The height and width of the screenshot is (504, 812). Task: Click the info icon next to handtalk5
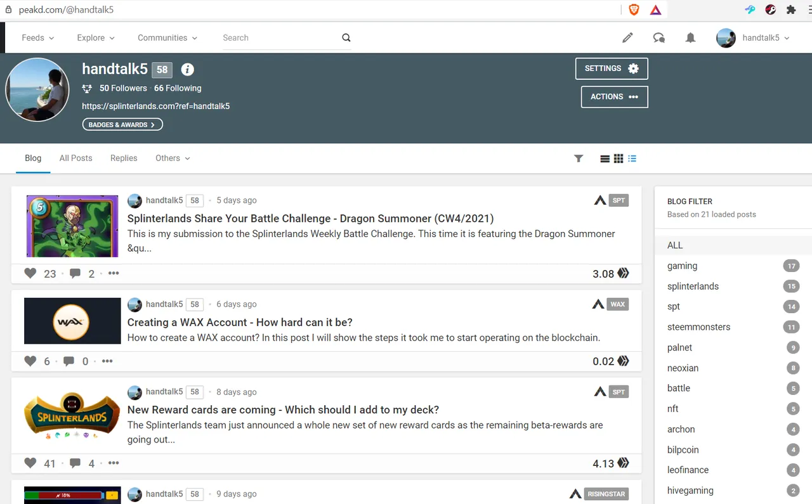[187, 70]
